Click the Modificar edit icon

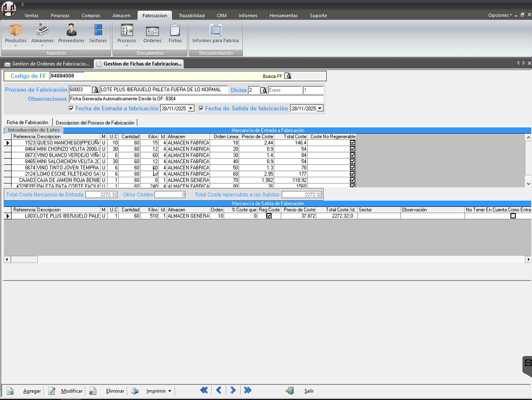52,391
